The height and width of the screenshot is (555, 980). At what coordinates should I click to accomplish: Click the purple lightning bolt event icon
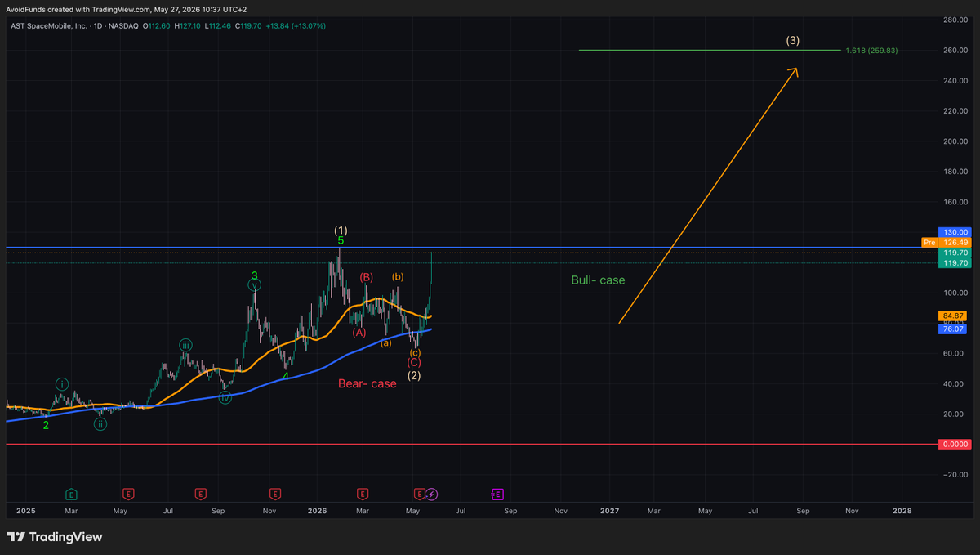pos(432,494)
